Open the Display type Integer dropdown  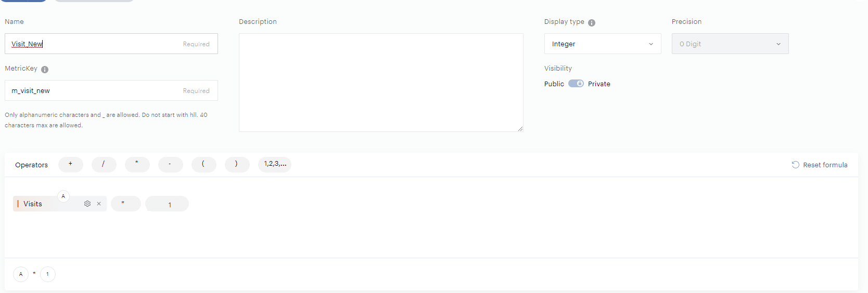[602, 44]
